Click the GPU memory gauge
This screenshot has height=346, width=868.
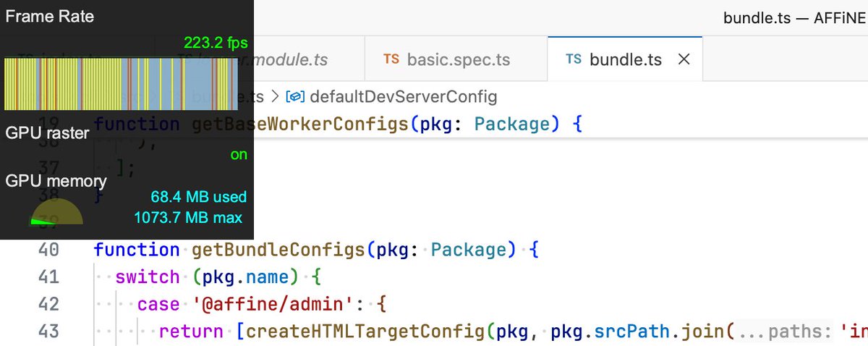(56, 212)
